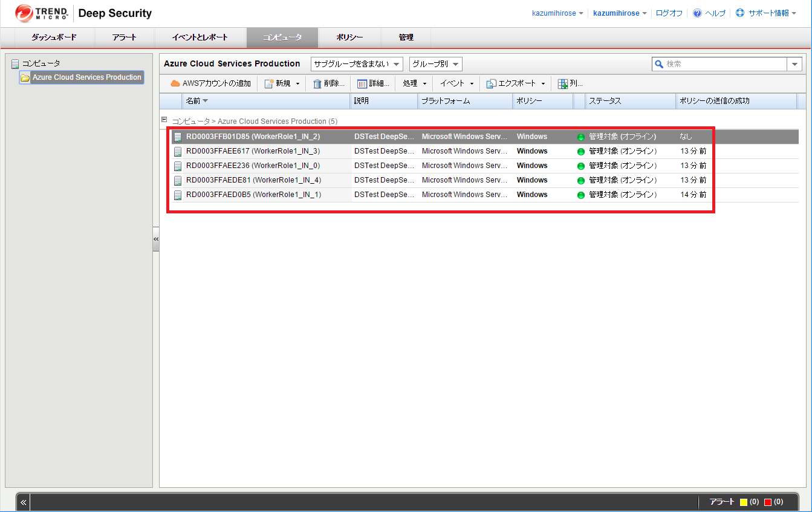Click the computer icon in tree root
This screenshot has height=512, width=812.
point(15,63)
